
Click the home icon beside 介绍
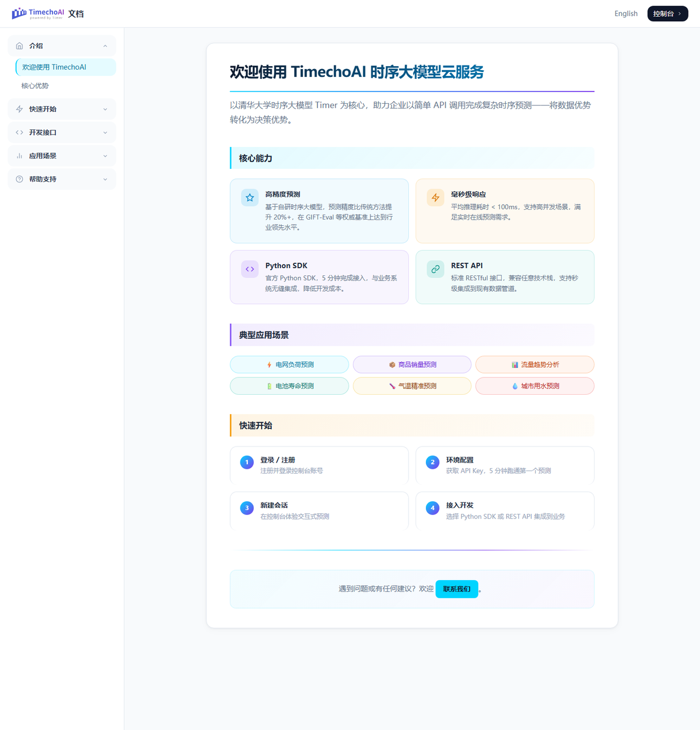[x=19, y=46]
